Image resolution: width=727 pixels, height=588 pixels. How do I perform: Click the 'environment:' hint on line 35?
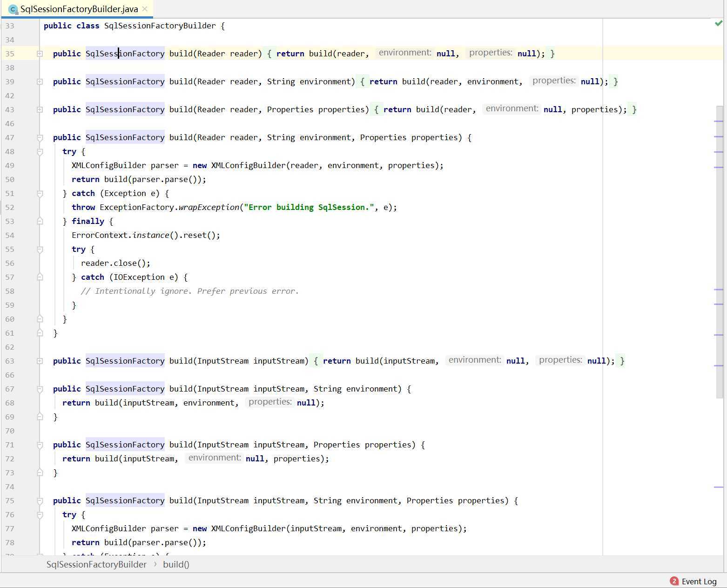pos(405,53)
